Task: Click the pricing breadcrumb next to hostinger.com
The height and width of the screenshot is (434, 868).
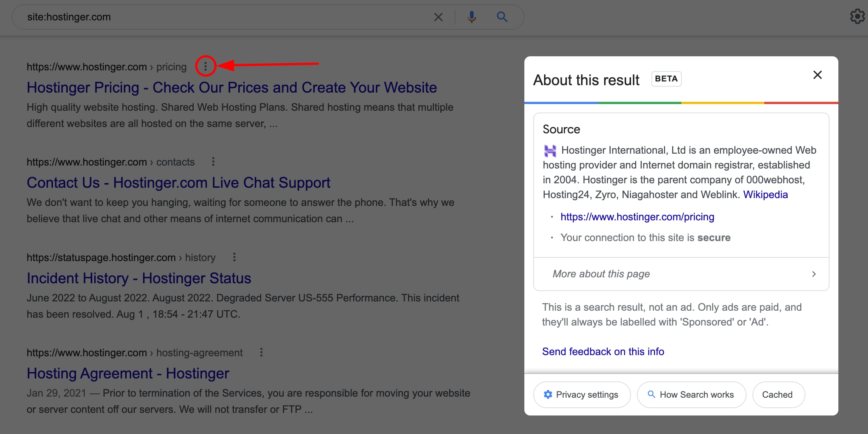Action: click(171, 67)
